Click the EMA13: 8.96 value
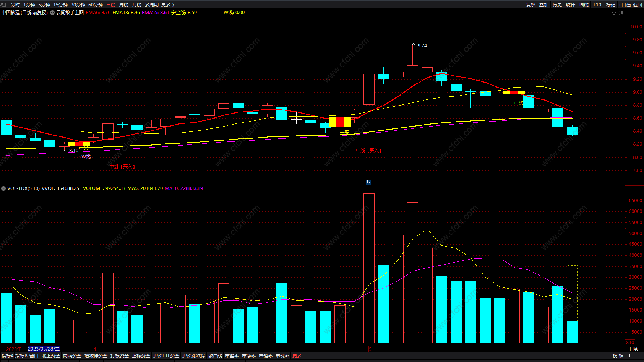Viewport: 644px width, 362px height. pyautogui.click(x=126, y=13)
